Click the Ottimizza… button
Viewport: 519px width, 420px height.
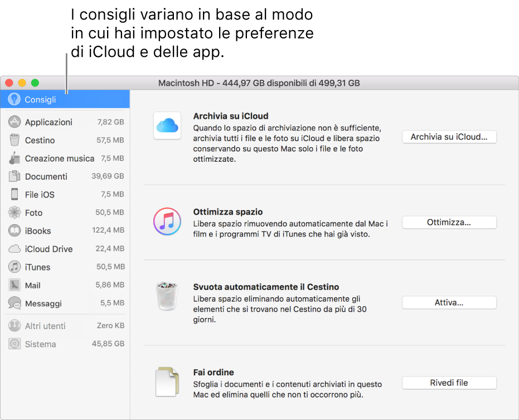pyautogui.click(x=449, y=222)
